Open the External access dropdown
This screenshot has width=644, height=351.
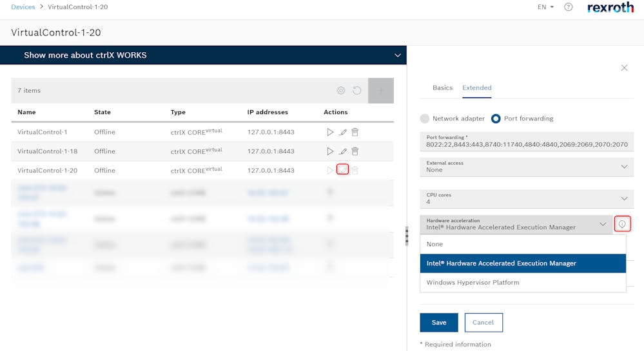(526, 167)
